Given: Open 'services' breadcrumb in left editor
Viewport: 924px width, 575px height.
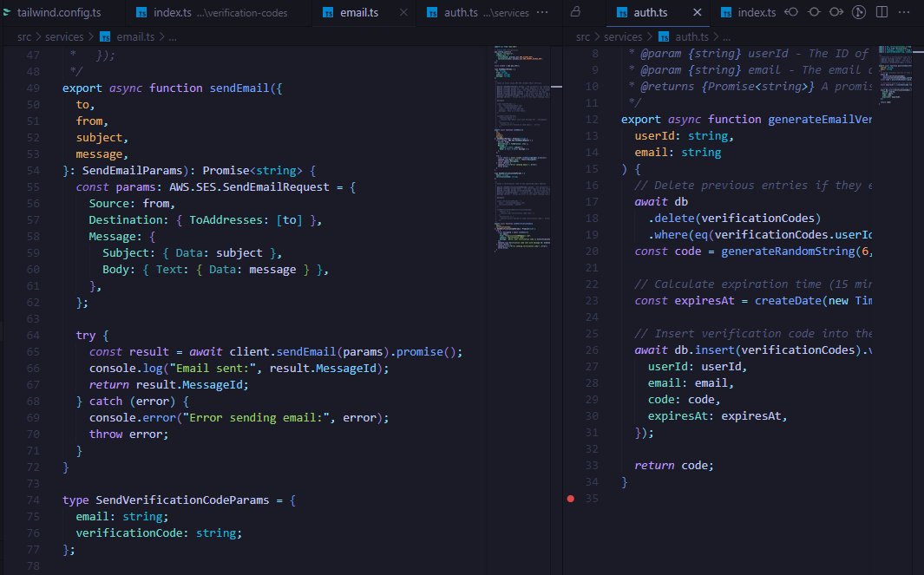Looking at the screenshot, I should pos(64,36).
